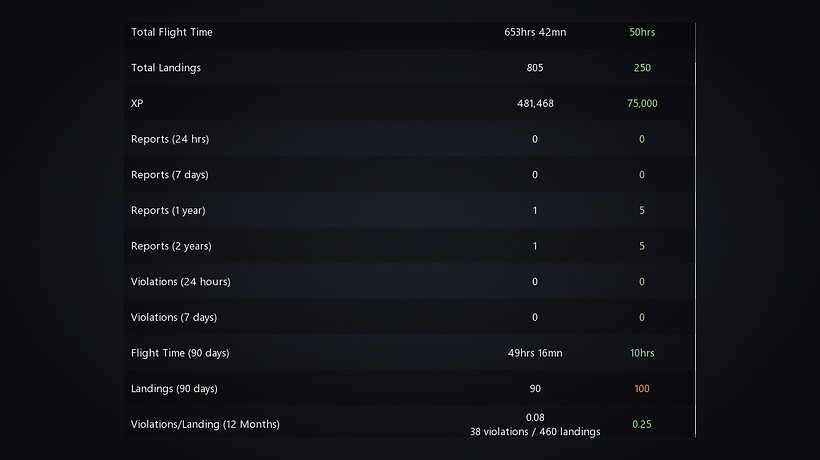Click the 805 total landings value

point(535,68)
